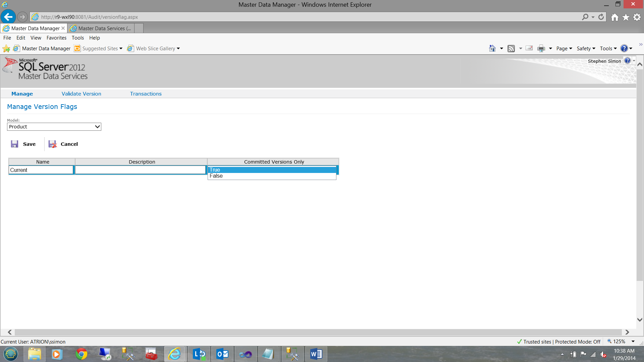The image size is (644, 362).
Task: Select False in Committed Versions Only list
Action: [216, 176]
